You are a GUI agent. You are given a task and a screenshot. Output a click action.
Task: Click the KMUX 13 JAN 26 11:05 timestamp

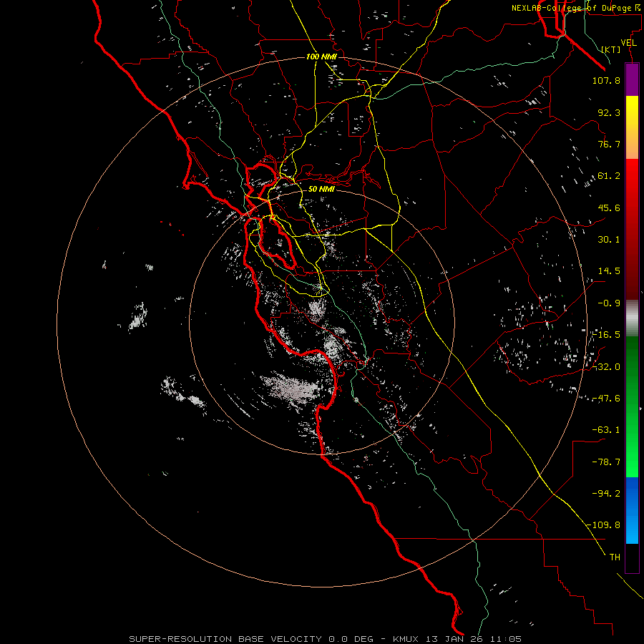pos(457,639)
